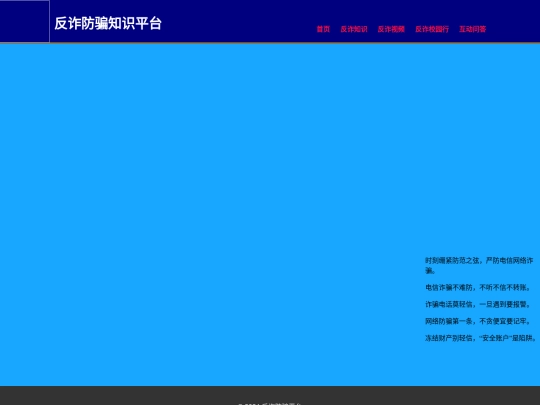
Task: Select the slogan 电信诈骗不难防，不听不信不转账
Action: coord(478,287)
